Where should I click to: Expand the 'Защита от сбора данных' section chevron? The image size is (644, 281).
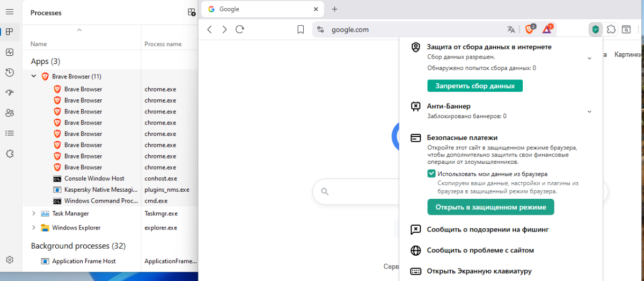click(x=589, y=58)
